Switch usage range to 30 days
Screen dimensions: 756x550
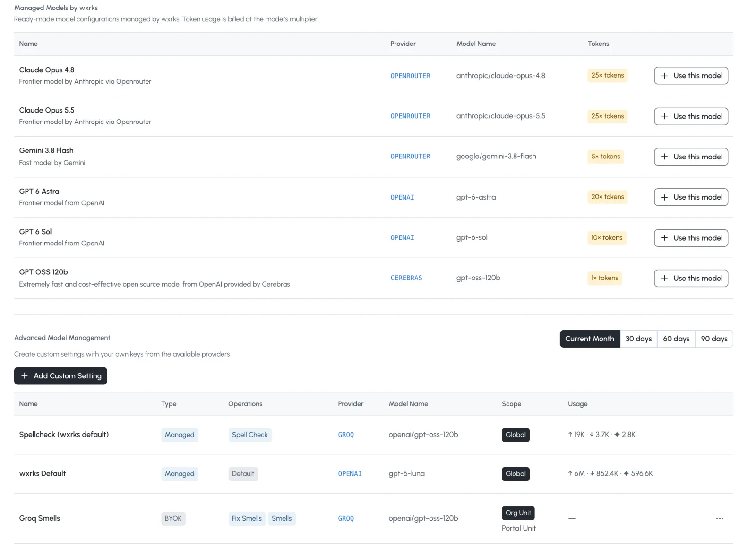638,339
